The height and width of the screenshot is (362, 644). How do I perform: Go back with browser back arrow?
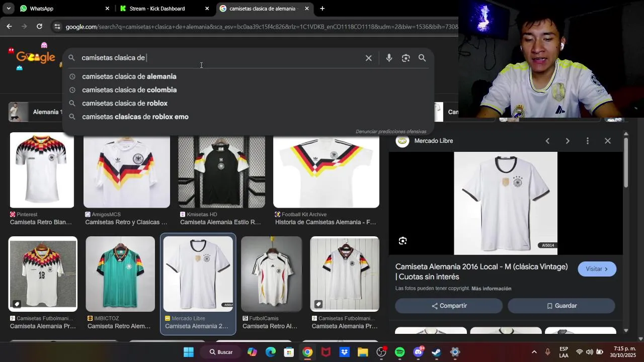click(9, 26)
